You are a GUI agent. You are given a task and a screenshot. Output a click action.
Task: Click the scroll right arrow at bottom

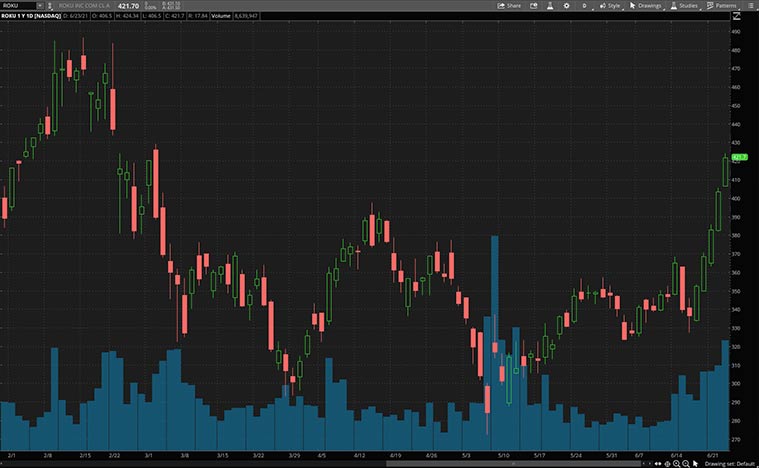(650, 464)
